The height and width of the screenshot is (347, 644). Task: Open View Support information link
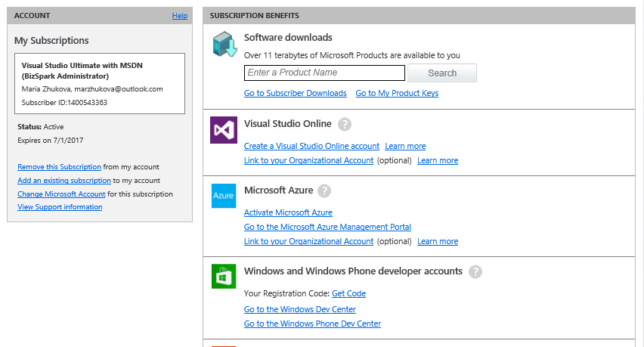point(60,207)
